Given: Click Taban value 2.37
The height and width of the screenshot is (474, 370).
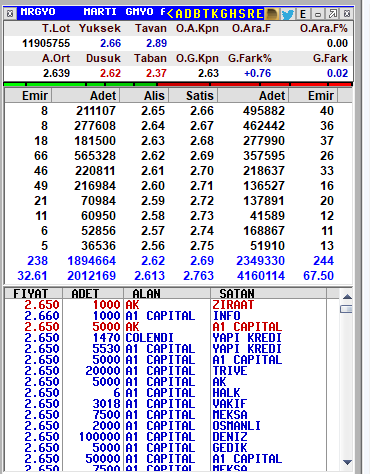Looking at the screenshot, I should click(x=156, y=73).
